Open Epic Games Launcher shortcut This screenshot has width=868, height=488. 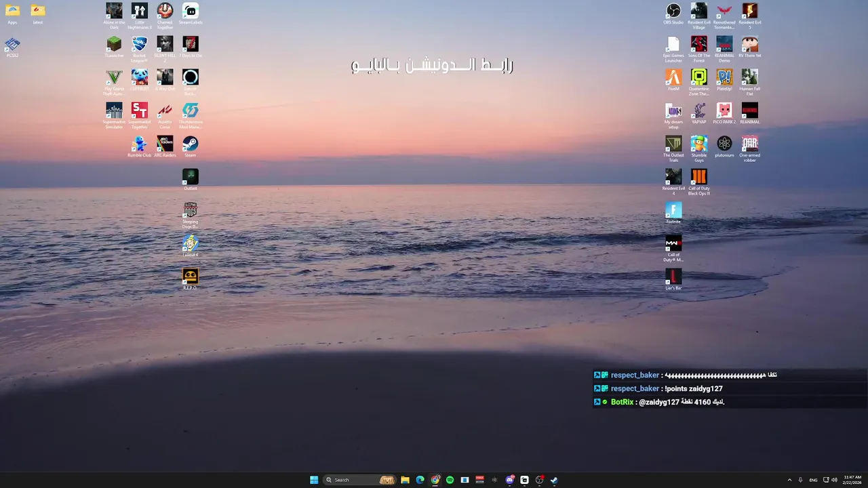pyautogui.click(x=673, y=49)
